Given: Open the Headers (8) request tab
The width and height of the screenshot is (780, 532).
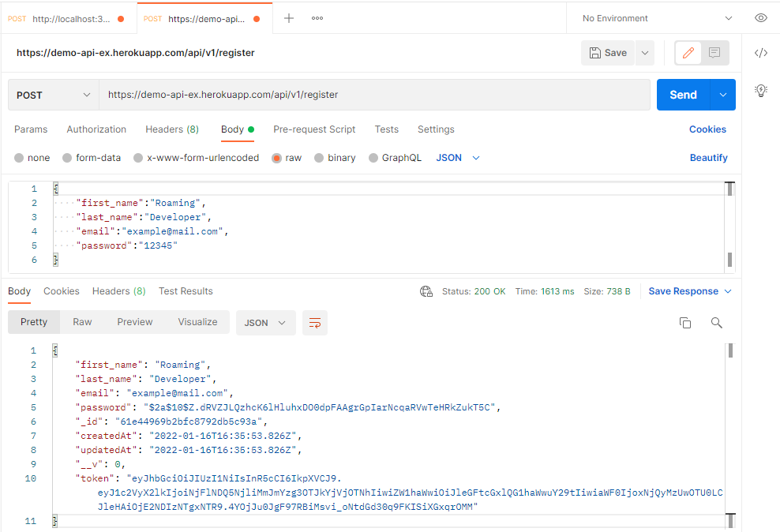Looking at the screenshot, I should tap(172, 129).
